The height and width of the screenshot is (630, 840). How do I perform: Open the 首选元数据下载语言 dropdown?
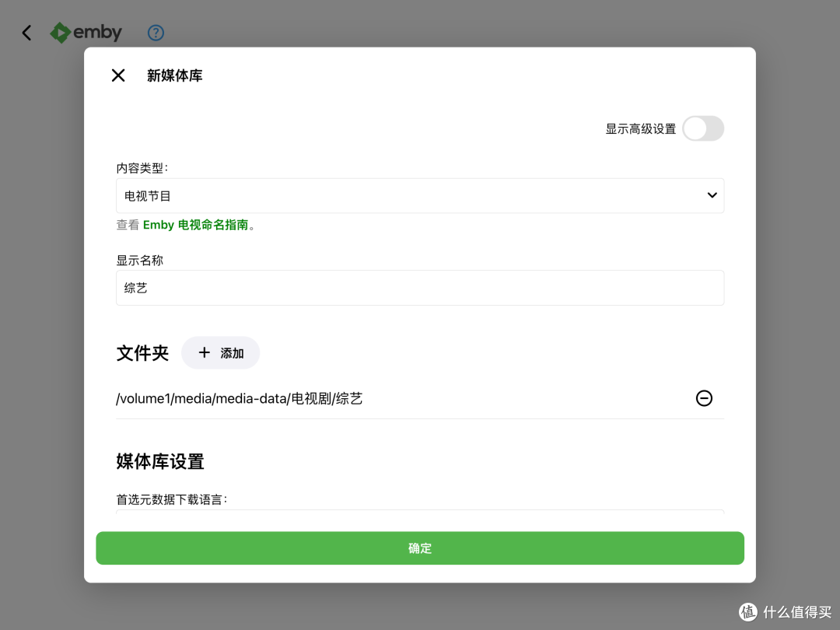pos(420,517)
